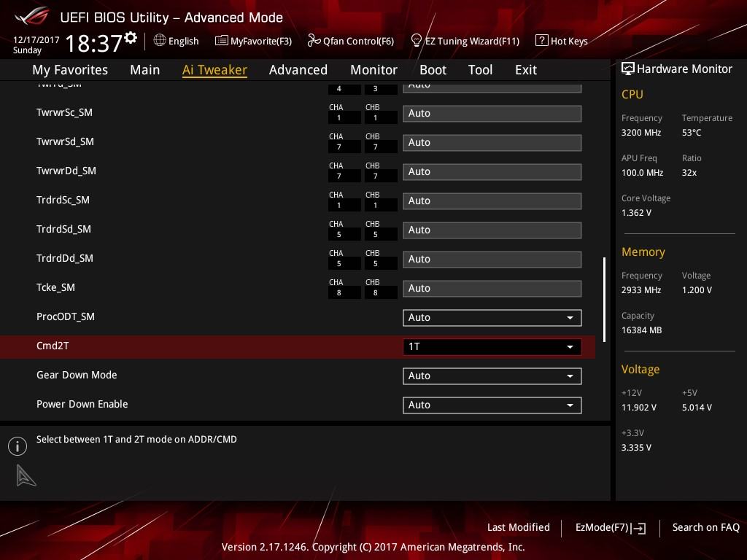747x560 pixels.
Task: Open the Monitor tab
Action: coord(373,70)
